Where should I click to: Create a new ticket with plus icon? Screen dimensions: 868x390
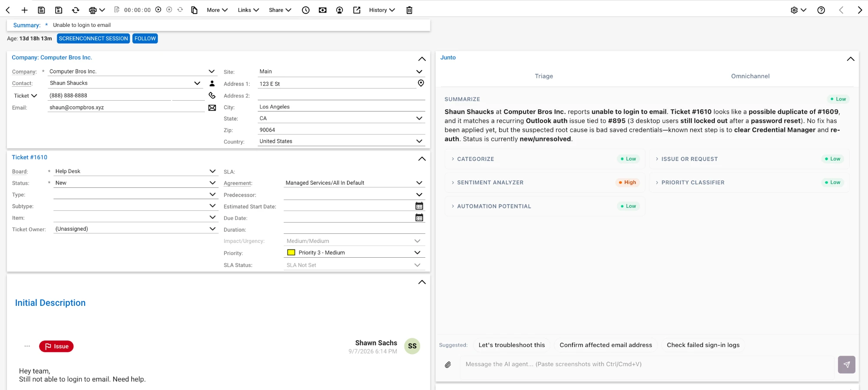[24, 10]
